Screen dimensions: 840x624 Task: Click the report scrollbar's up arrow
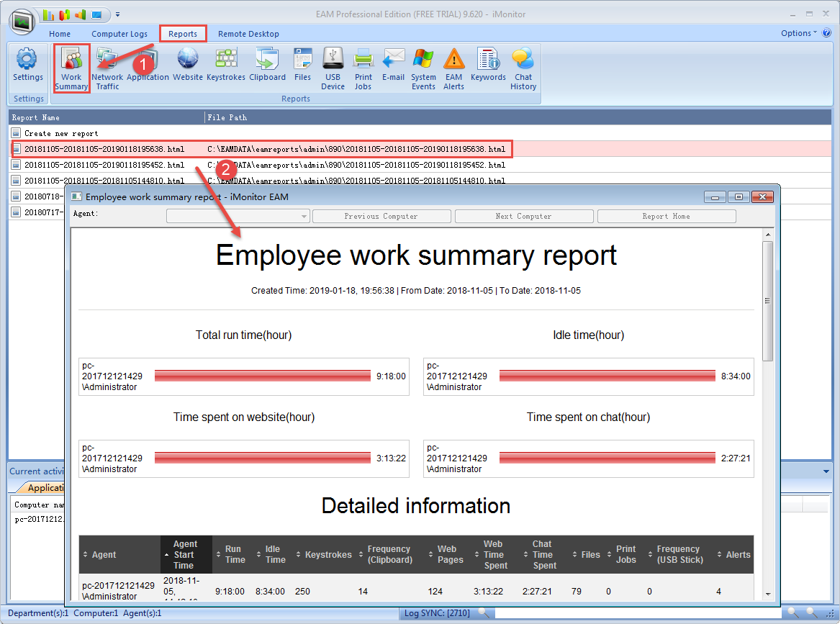pos(768,235)
